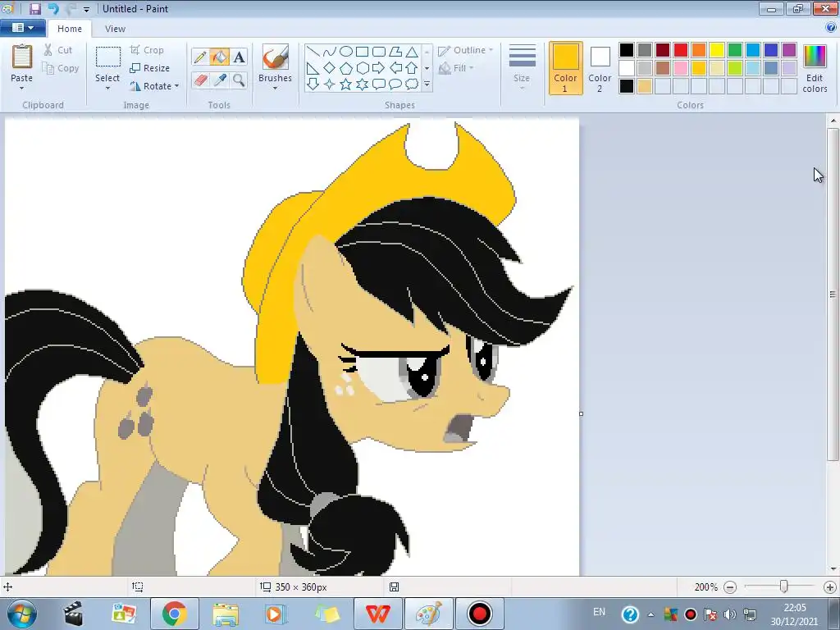
Task: Show hidden system tray icons arrow
Action: (x=651, y=614)
